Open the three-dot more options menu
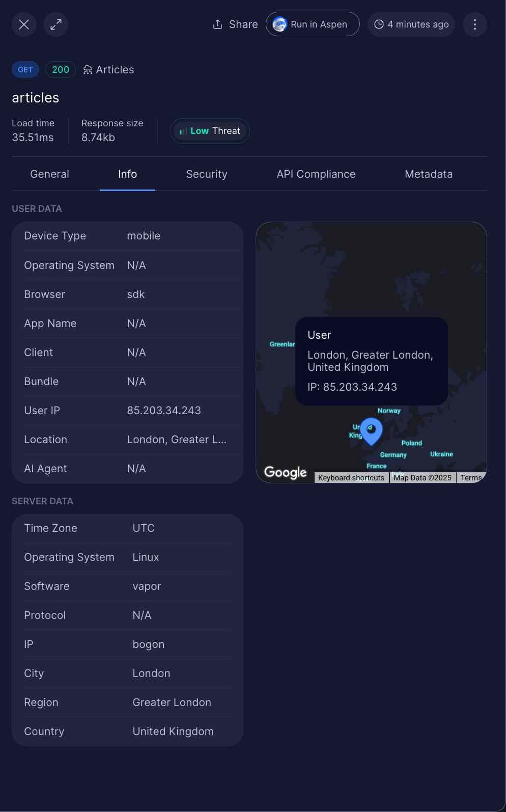Screen dimensions: 506x812 (475, 24)
